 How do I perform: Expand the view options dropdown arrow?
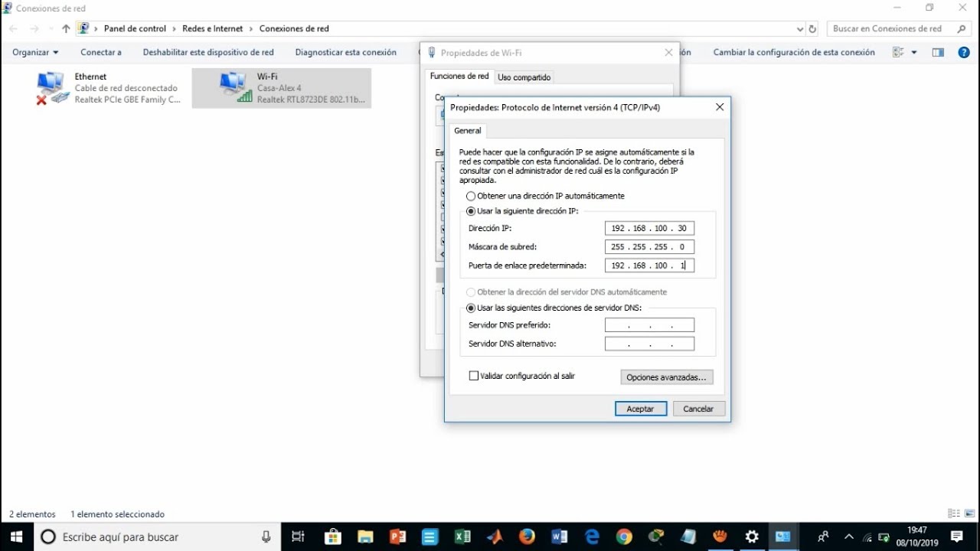[x=914, y=52]
